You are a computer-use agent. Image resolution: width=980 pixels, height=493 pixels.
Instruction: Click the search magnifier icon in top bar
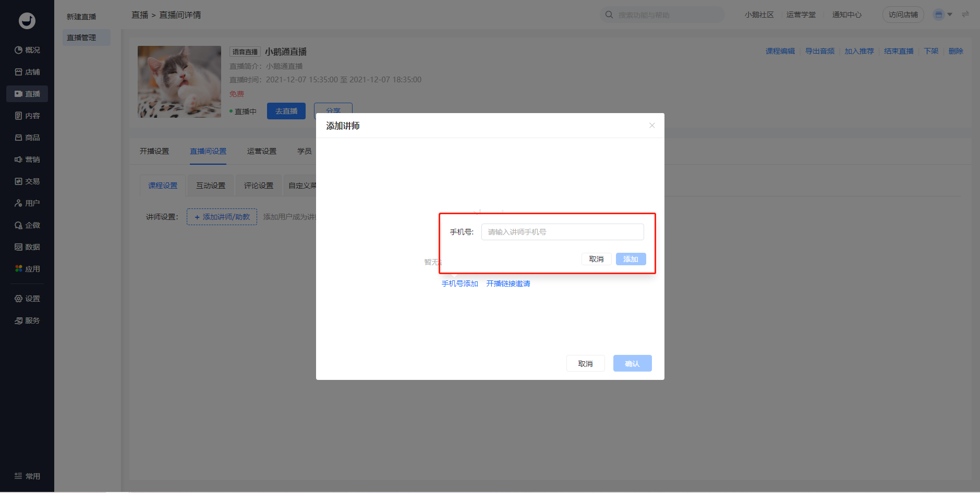[609, 15]
